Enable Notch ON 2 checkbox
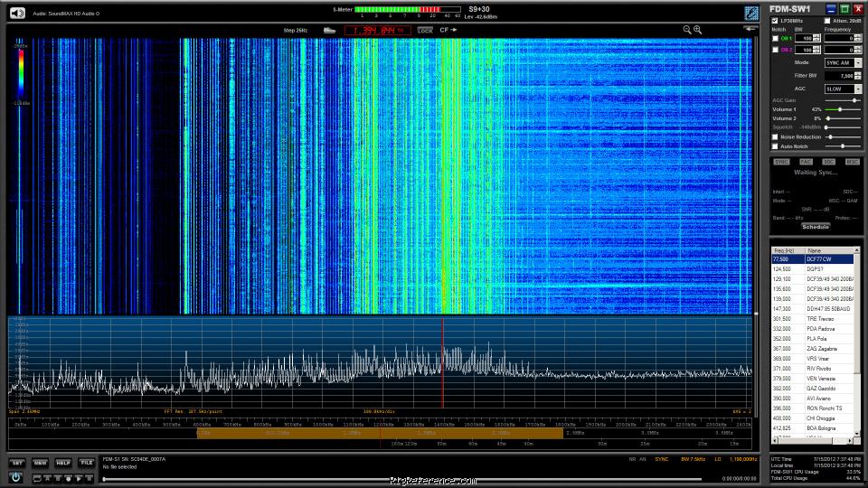The image size is (868, 488). coord(775,50)
